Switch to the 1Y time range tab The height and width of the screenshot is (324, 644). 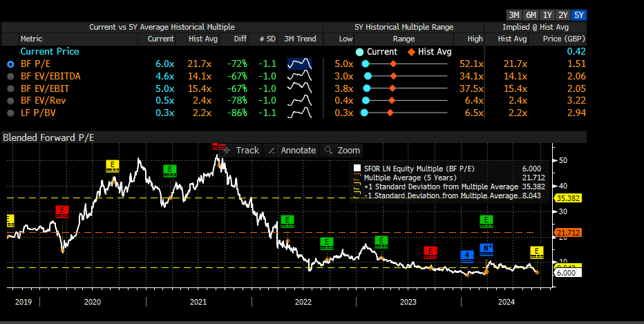tap(547, 15)
